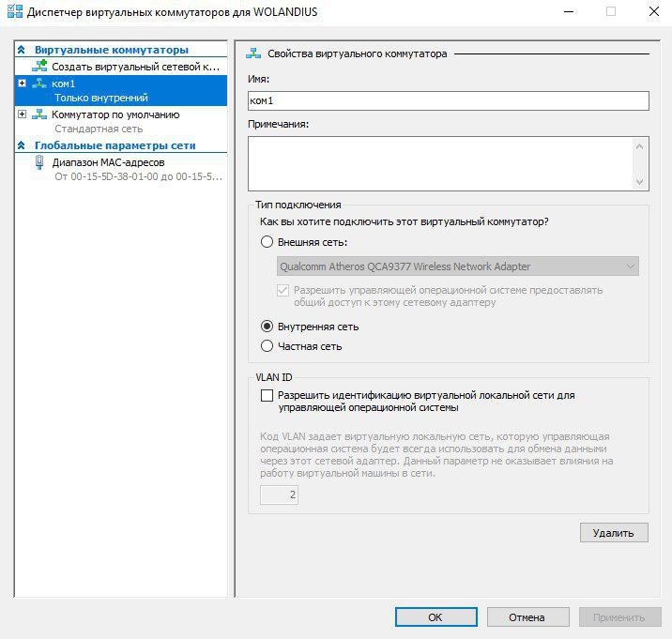Close the Virtual Switch Manager window
672x639 pixels.
tap(653, 11)
